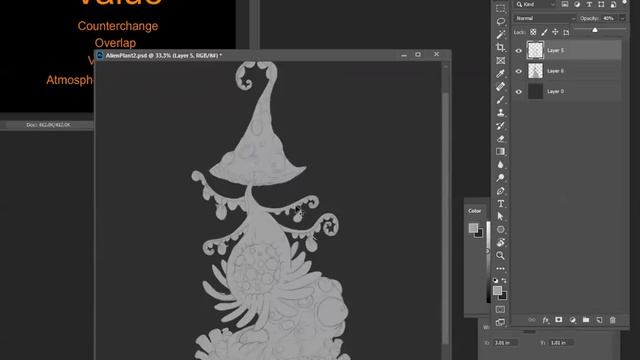Click the Opacity slider handle
Image resolution: width=640 pixels, height=360 pixels.
tap(595, 30)
